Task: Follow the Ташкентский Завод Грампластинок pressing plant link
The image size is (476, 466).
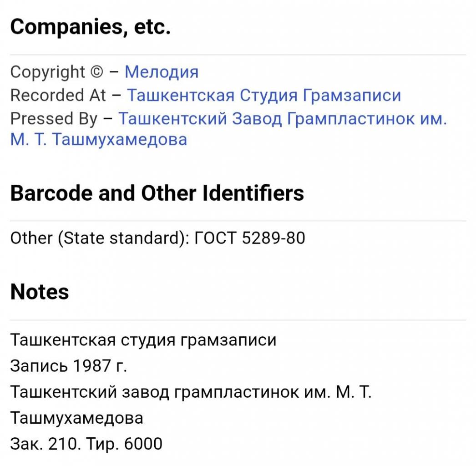Action: [228, 129]
